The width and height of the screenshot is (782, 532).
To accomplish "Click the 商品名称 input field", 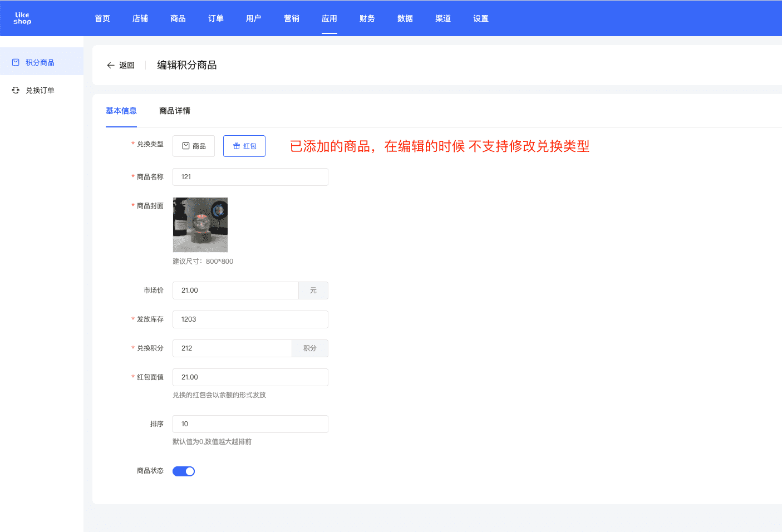I will pyautogui.click(x=250, y=177).
